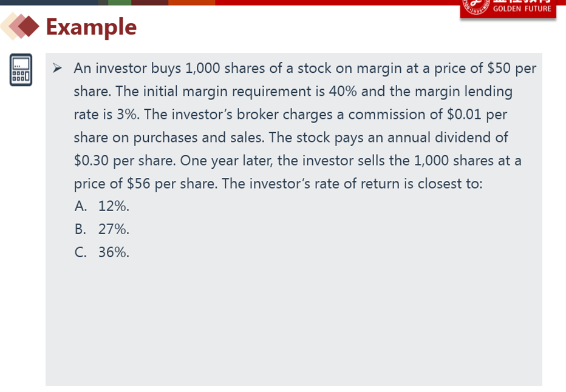566x392 pixels.
Task: Click the orange segment of the top color bar
Action: pyautogui.click(x=192, y=2)
